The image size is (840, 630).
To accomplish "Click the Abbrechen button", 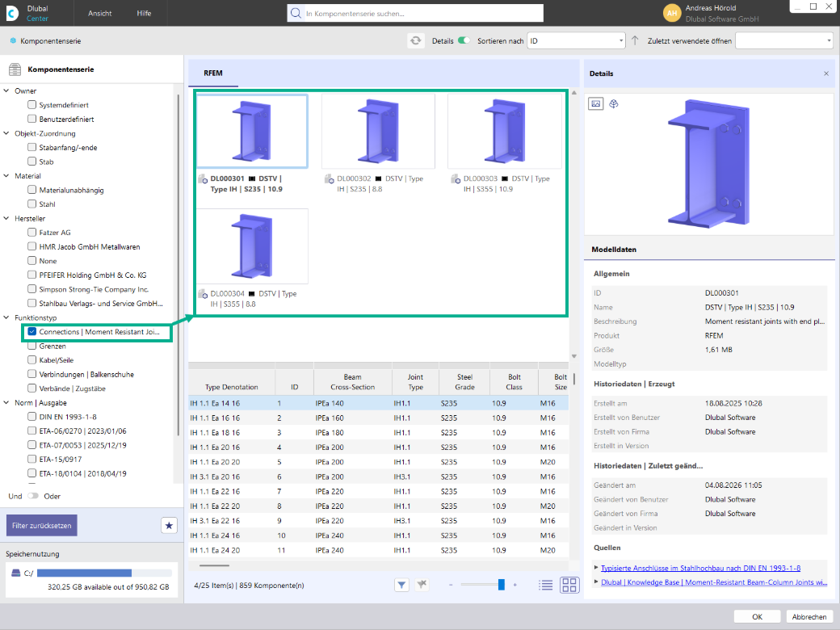I will [809, 616].
